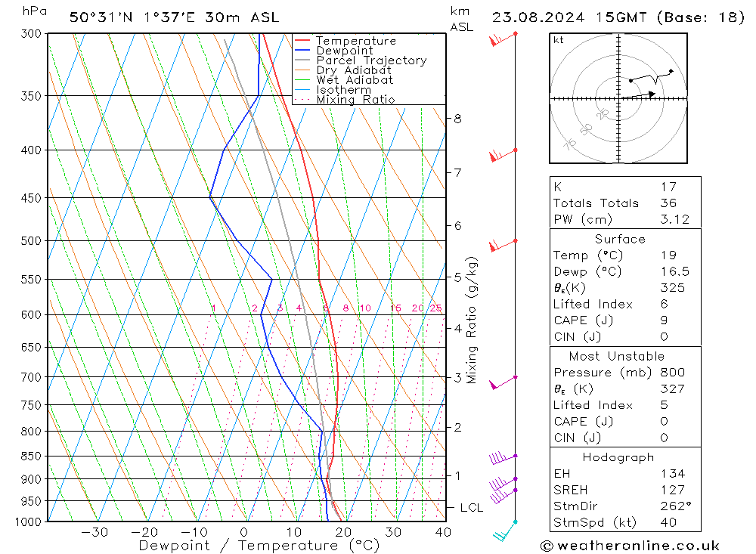Click the 'Wet Adiabat' legend label
The image size is (756, 554).
coord(355,80)
